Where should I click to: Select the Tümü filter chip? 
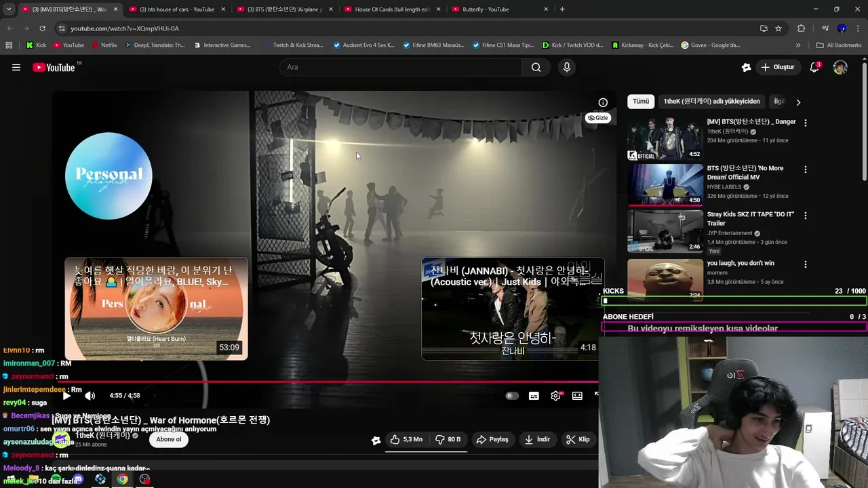[x=641, y=102]
